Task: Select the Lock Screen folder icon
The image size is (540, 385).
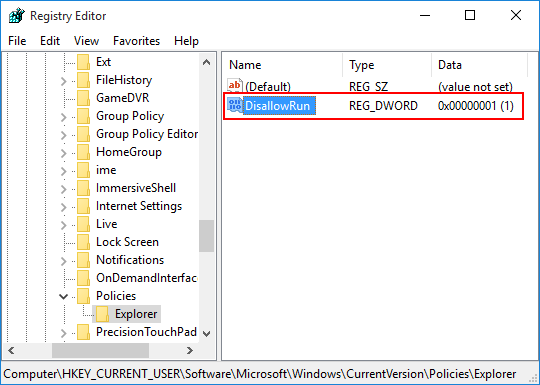Action: (83, 242)
